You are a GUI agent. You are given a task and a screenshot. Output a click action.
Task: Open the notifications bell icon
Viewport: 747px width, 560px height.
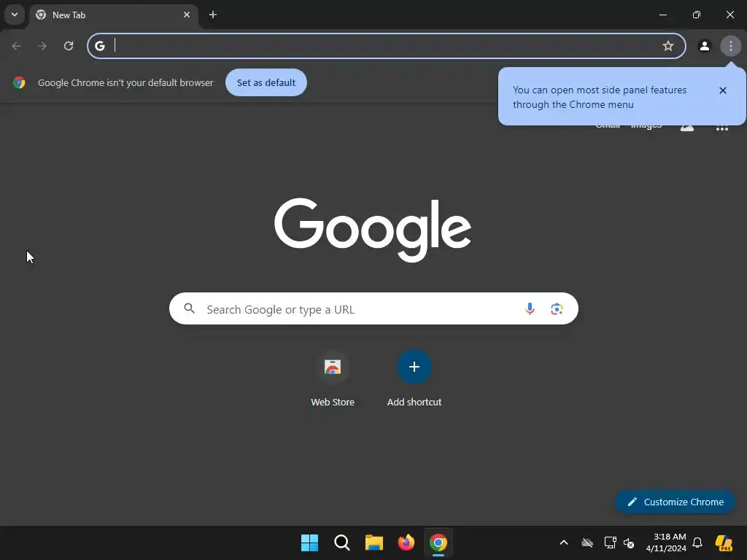(697, 542)
